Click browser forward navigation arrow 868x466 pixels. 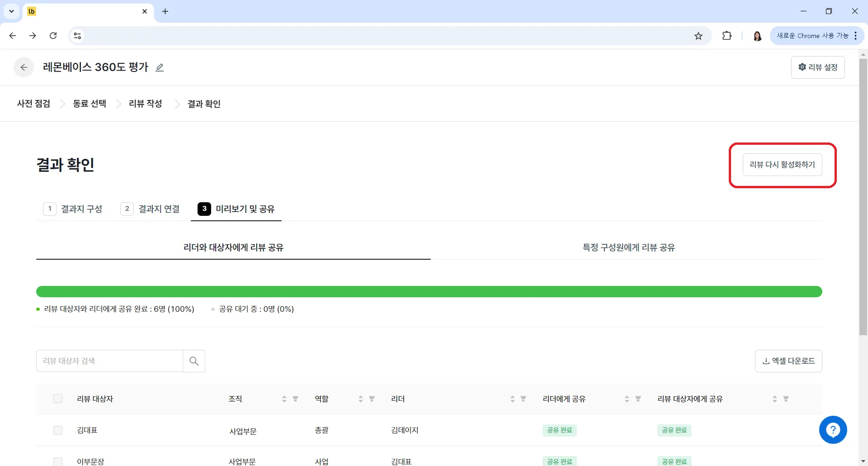[33, 36]
